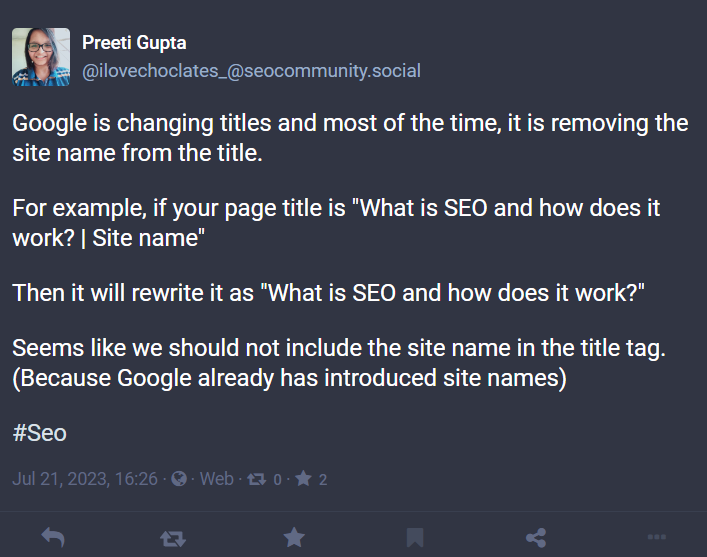Click the Web application source link
This screenshot has width=707, height=557.
click(216, 479)
